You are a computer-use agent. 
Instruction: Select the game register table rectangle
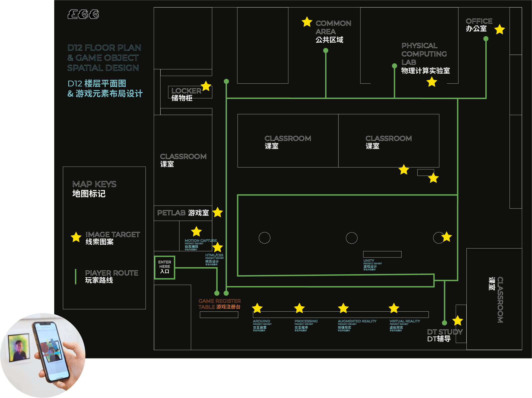219,315
